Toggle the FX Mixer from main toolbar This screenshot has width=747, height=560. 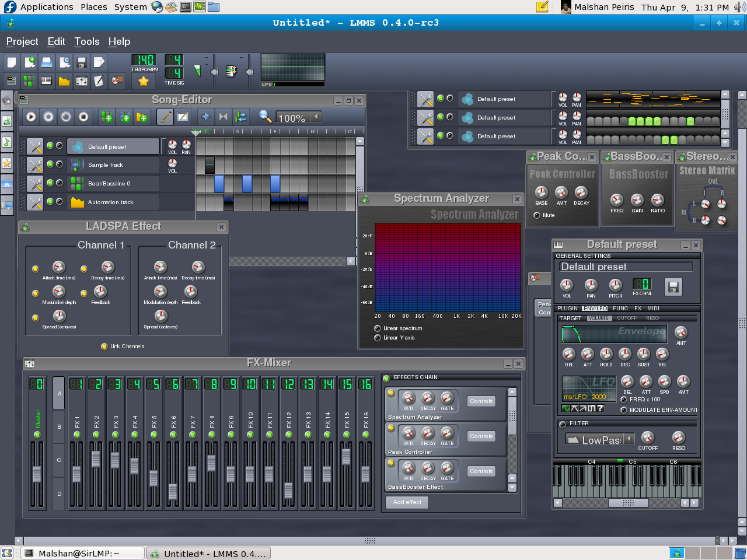click(82, 81)
